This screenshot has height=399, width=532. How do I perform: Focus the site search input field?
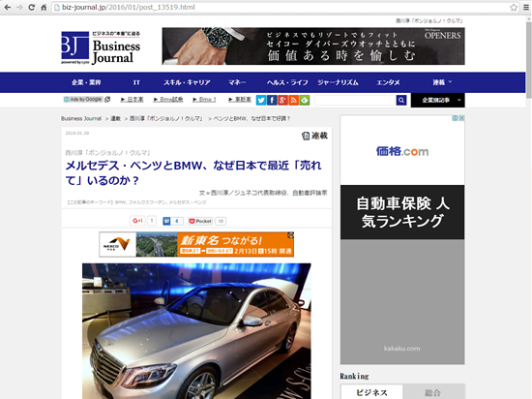coord(355,100)
